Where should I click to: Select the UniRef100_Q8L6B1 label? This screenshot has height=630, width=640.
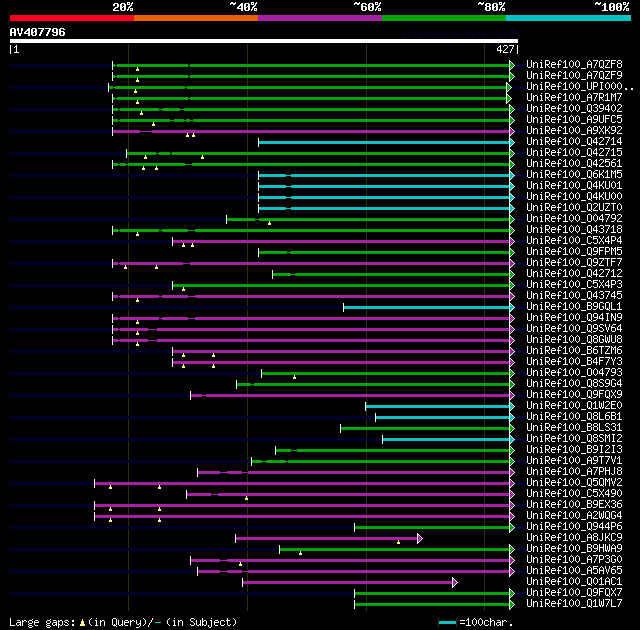click(574, 417)
